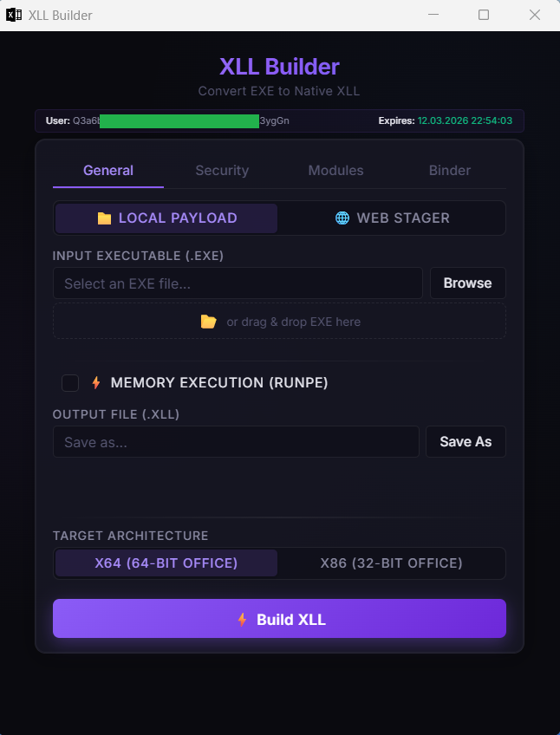Click the lightning icon beside MEMORY EXECUTION
This screenshot has width=560, height=735.
(97, 382)
